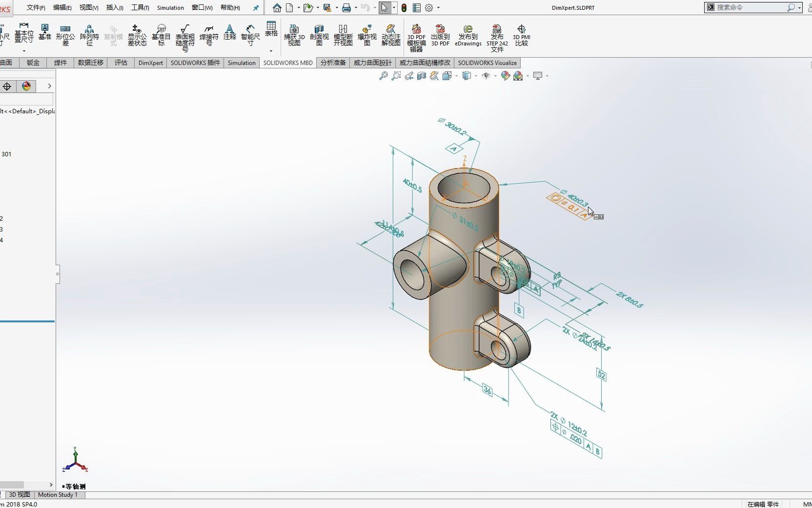Expand the left panel with the chevron

tap(49, 85)
